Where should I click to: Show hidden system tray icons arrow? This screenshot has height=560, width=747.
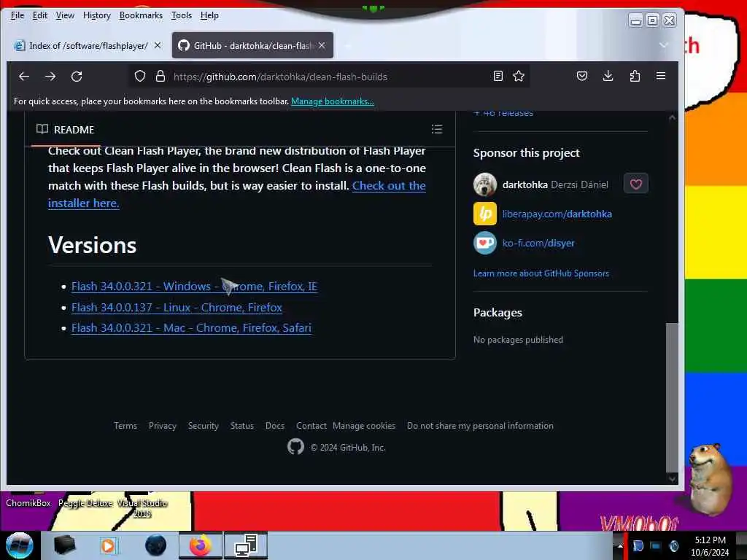click(x=620, y=545)
